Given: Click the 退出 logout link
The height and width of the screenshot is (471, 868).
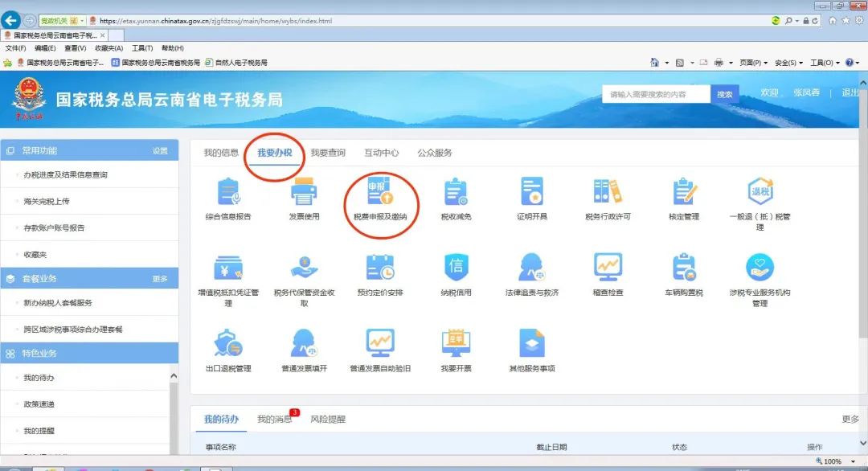Looking at the screenshot, I should (850, 92).
